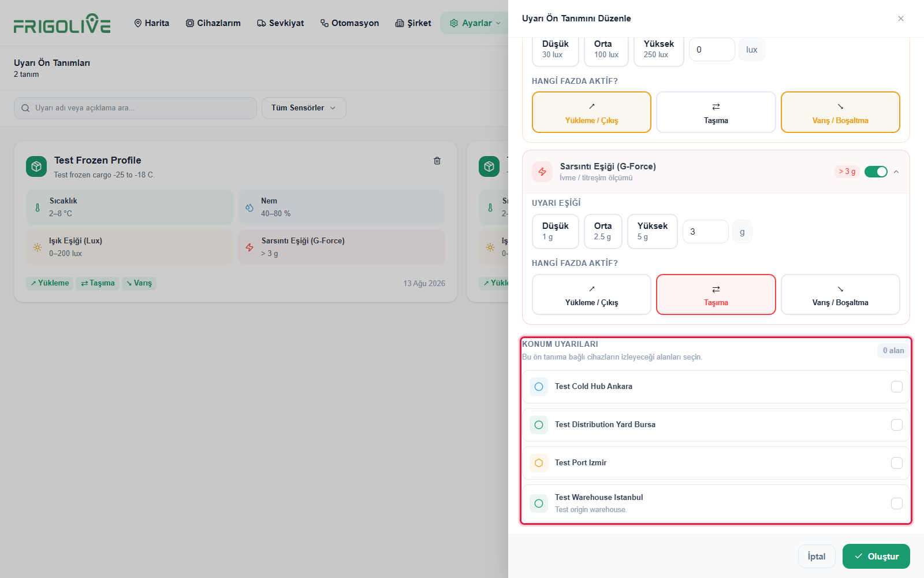
Task: Click the İptal button
Action: click(817, 557)
